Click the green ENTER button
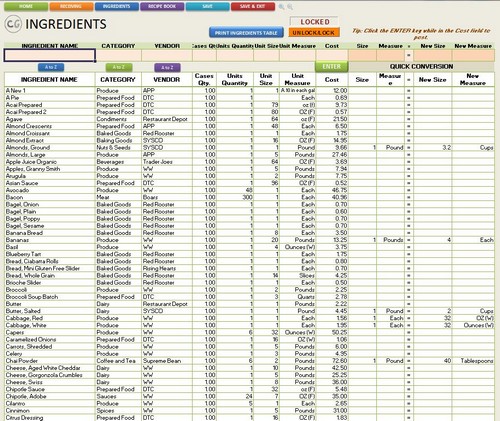500x421 pixels. point(332,67)
